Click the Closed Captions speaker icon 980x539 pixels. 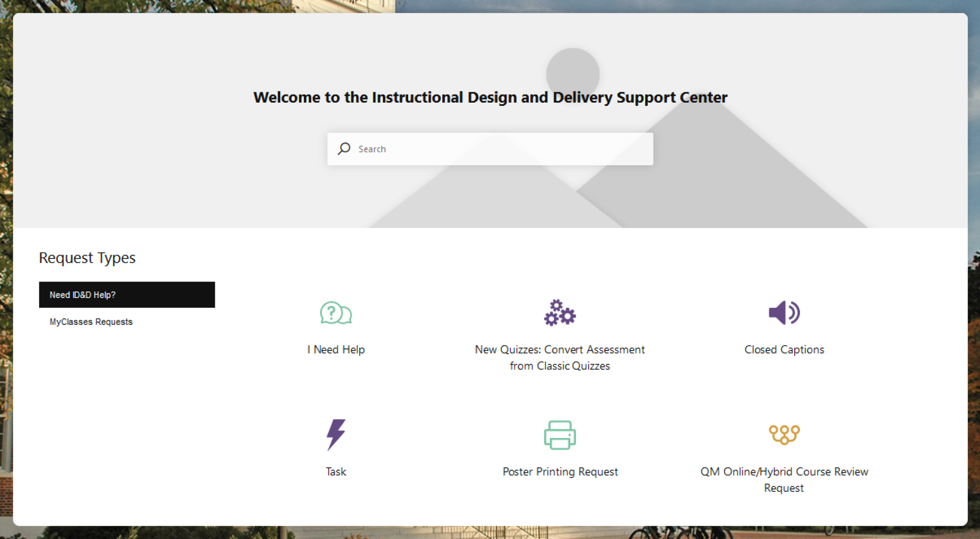[784, 313]
